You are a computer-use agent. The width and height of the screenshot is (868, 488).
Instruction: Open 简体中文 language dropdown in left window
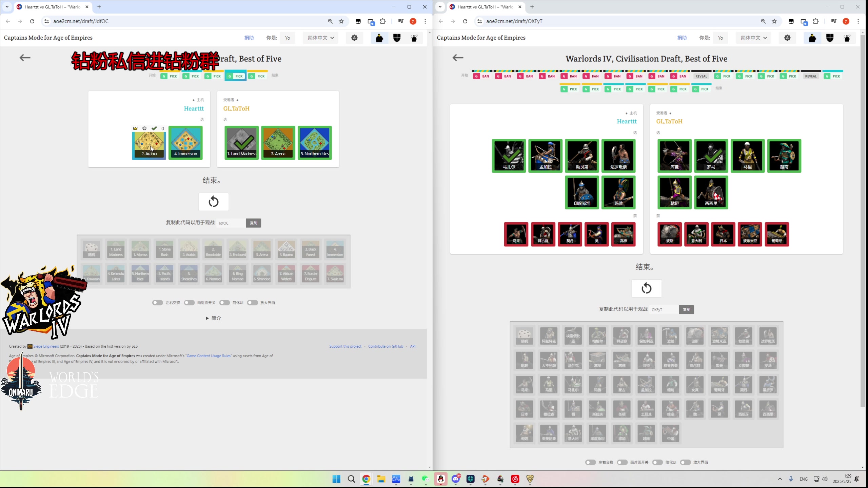(x=320, y=38)
